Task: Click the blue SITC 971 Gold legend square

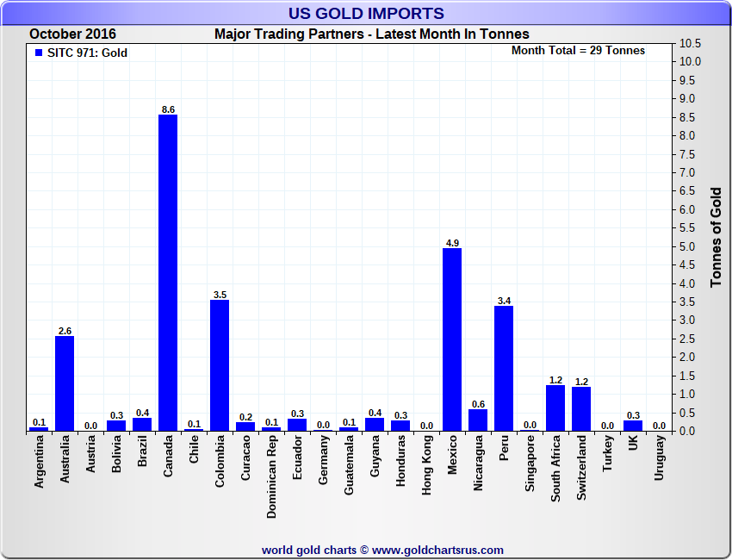Action: point(39,53)
